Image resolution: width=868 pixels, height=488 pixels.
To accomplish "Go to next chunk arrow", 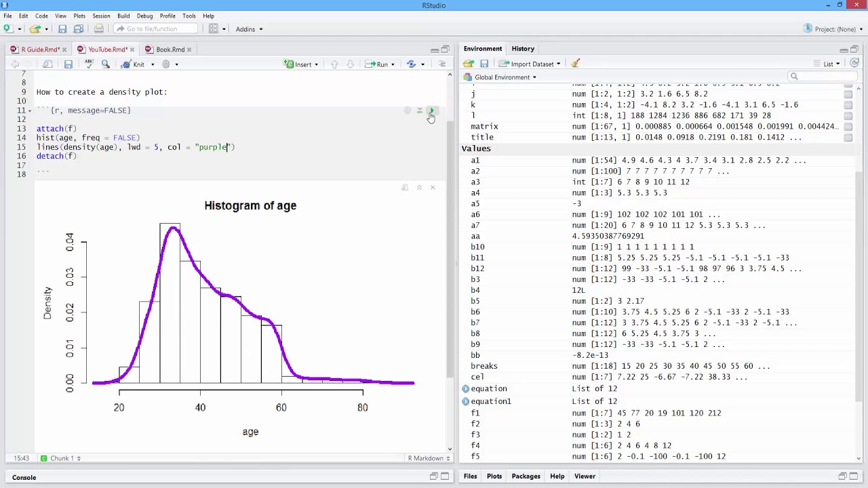I will (x=350, y=64).
